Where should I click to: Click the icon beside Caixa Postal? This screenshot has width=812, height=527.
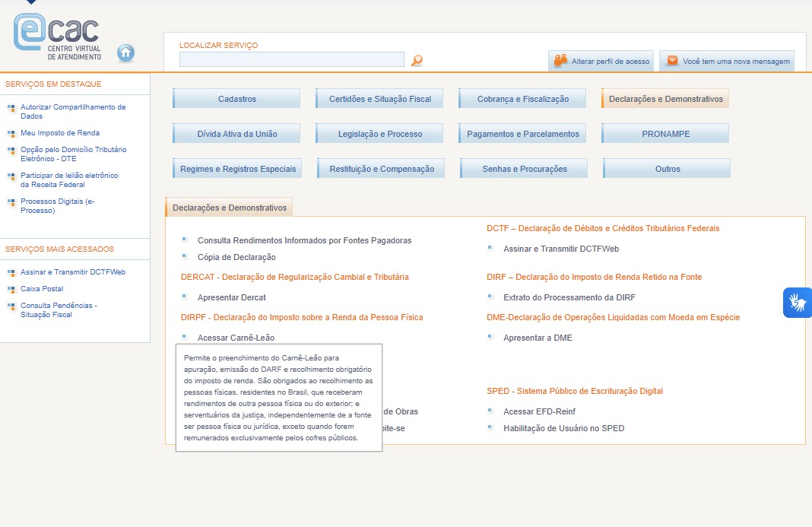point(11,289)
